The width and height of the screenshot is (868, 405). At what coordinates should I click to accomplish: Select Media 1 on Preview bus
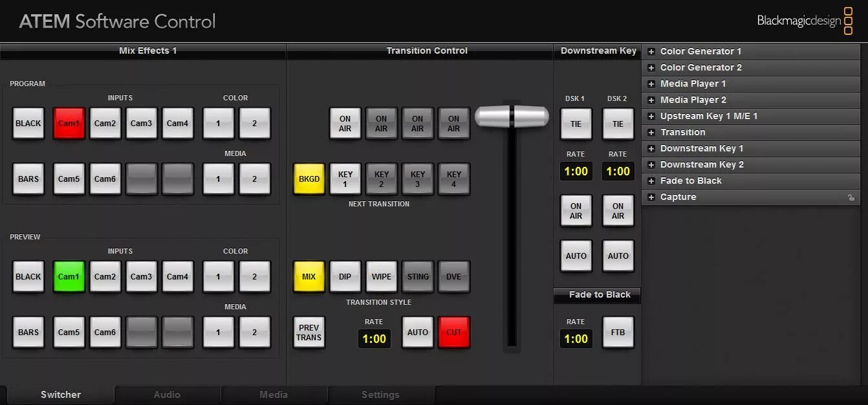coord(218,332)
